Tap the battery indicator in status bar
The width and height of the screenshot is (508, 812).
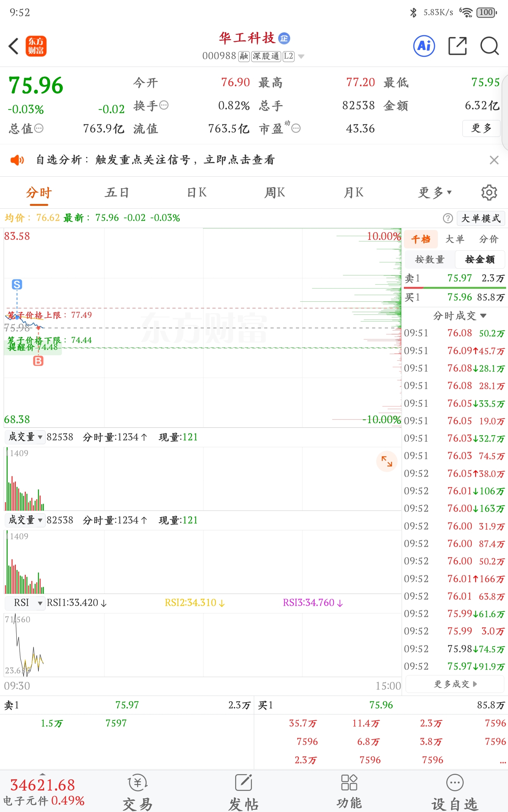click(486, 12)
